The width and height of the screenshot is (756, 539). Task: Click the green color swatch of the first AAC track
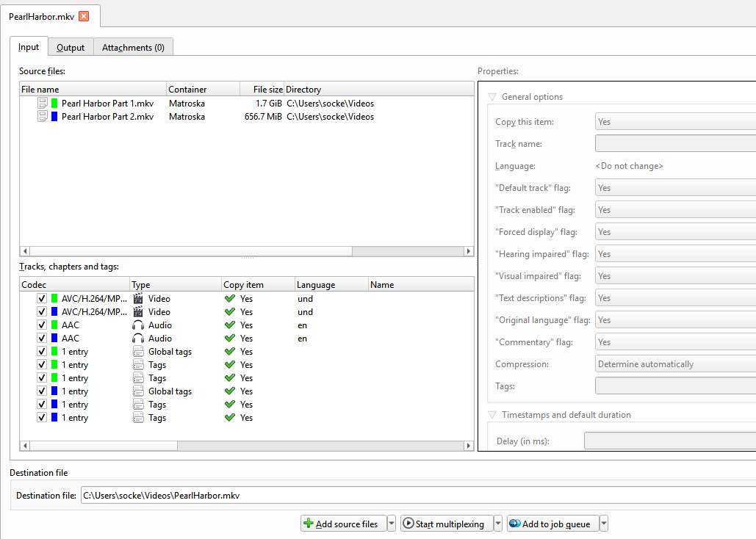(x=54, y=325)
